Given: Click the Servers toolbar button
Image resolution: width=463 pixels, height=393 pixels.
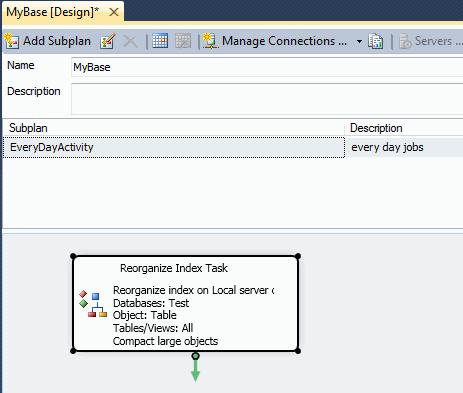Looking at the screenshot, I should click(x=430, y=41).
